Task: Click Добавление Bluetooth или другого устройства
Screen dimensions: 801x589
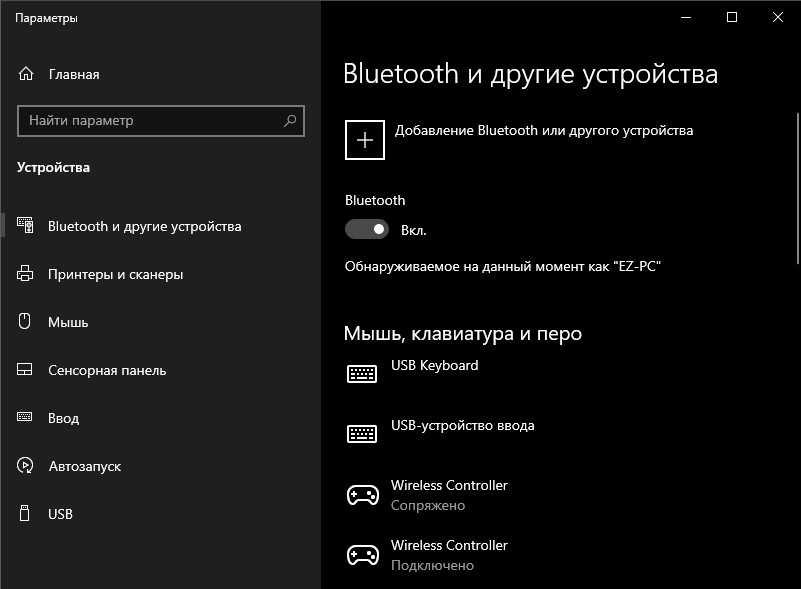Action: click(x=519, y=140)
